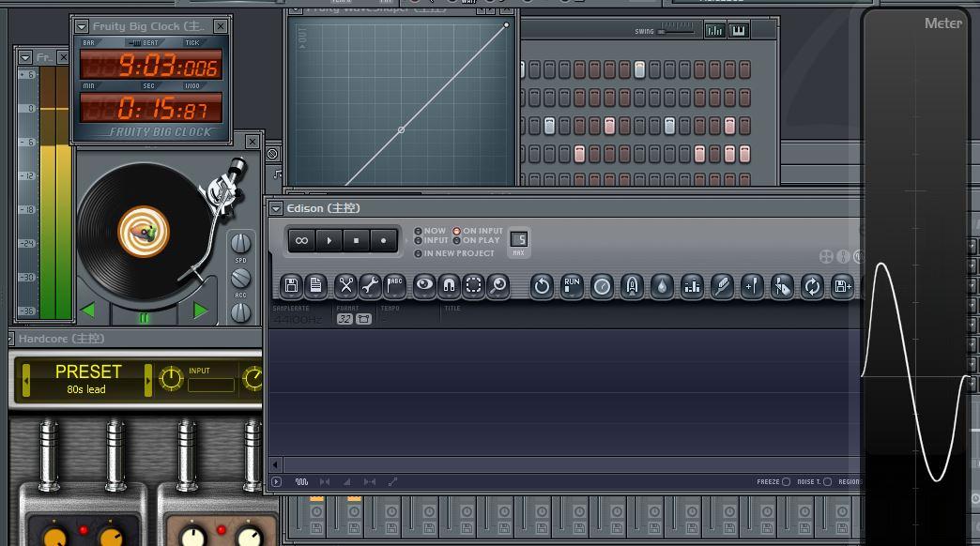Image resolution: width=980 pixels, height=546 pixels.
Task: Click the turntable SPD knob
Action: click(240, 242)
